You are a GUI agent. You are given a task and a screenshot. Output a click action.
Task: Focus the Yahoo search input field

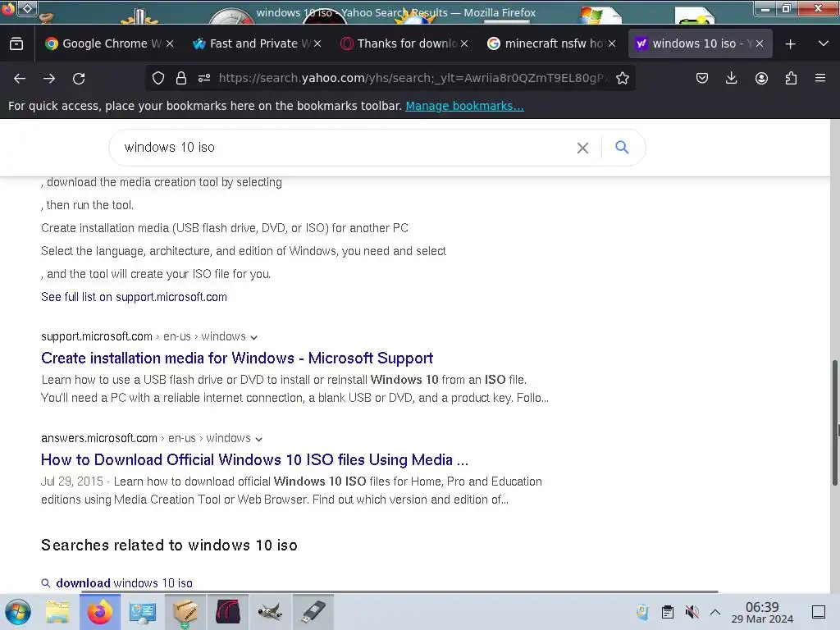coord(343,148)
